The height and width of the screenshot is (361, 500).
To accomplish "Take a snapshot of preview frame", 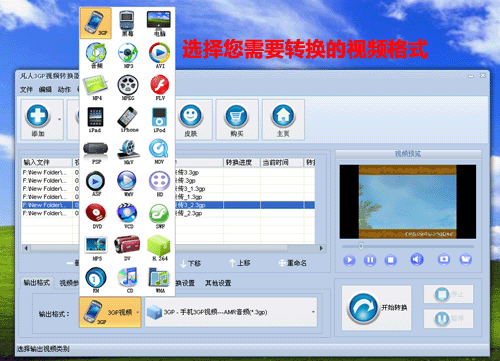I will 444,259.
